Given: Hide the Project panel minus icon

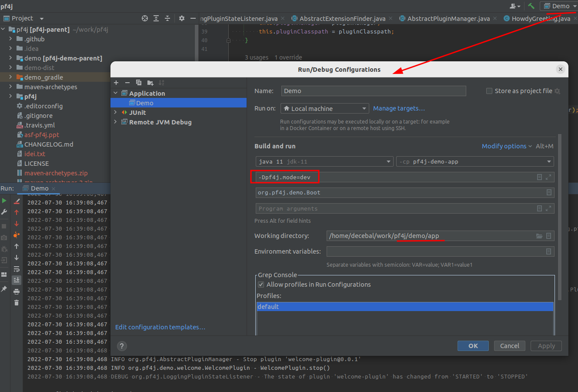Looking at the screenshot, I should click(193, 18).
